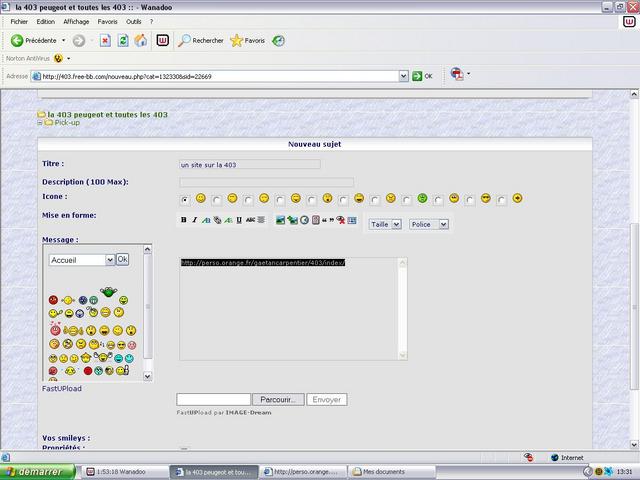Apply underline formatting from the toolbar

239,220
